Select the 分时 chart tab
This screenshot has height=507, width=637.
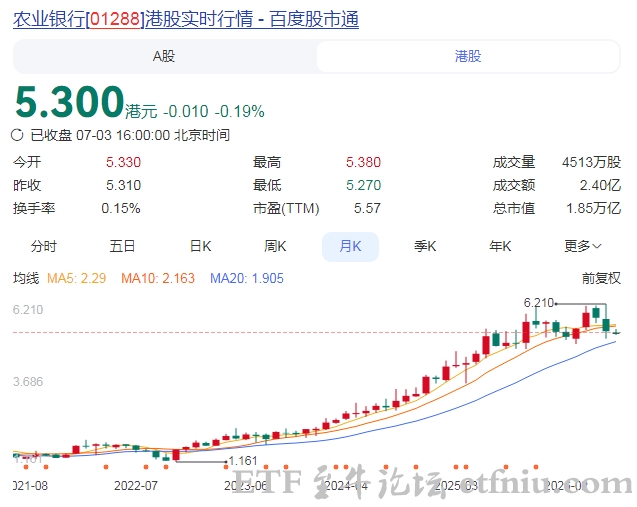(44, 246)
